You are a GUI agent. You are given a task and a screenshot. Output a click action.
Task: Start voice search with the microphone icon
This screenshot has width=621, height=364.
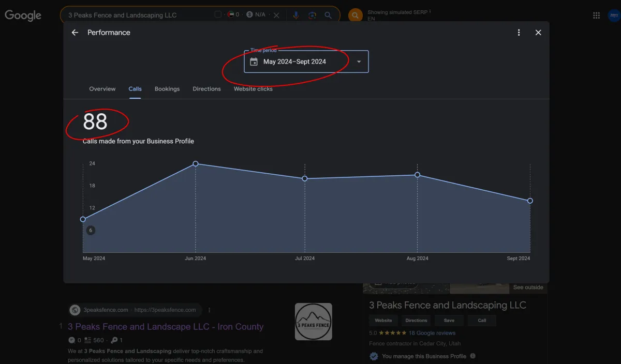coord(296,16)
